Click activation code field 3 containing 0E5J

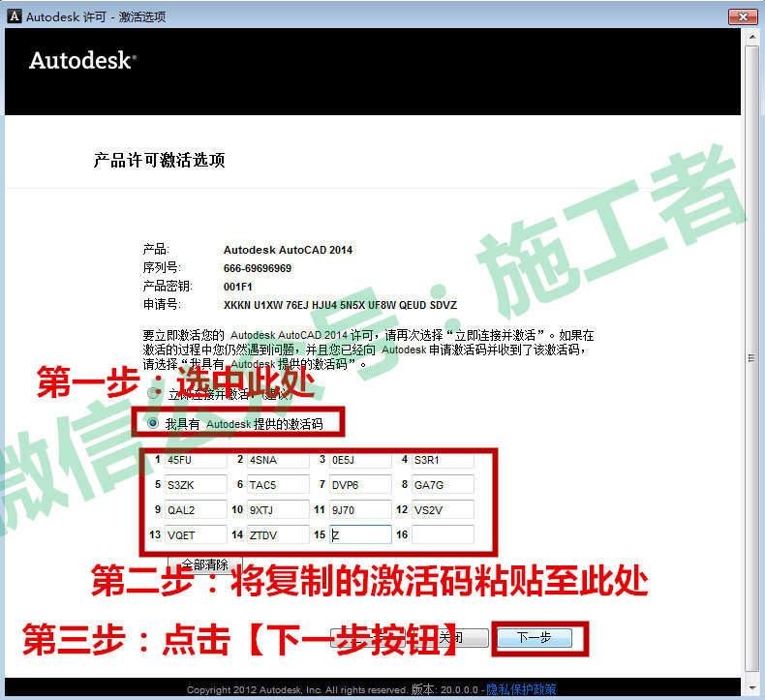coord(360,460)
